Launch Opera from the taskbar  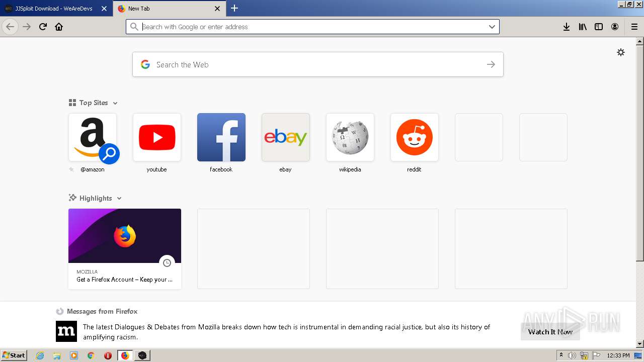point(108,355)
